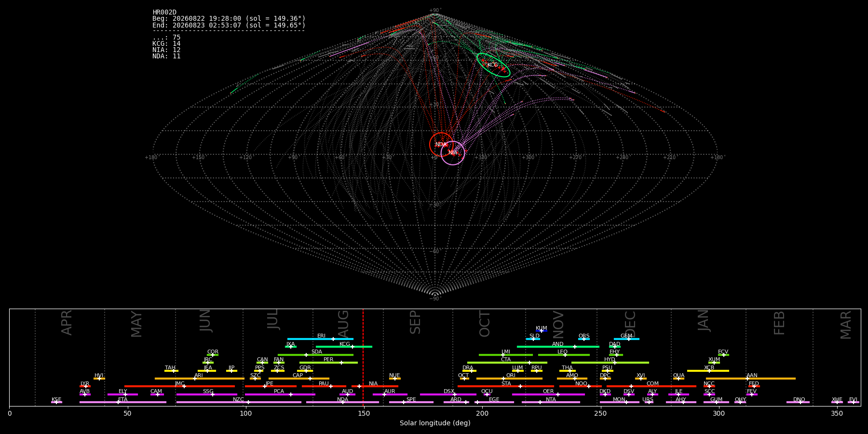Screen dimensions: 868x434
Task: Select the AND shower bar
Action: point(558,347)
